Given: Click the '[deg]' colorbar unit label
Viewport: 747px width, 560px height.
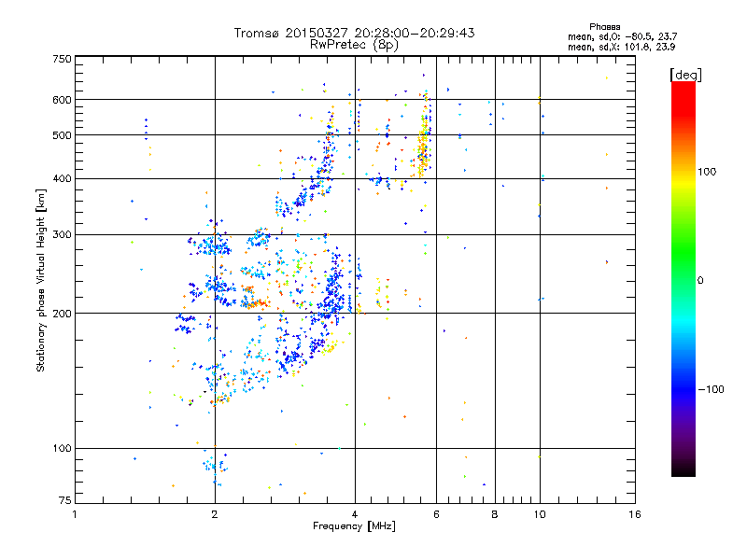Looking at the screenshot, I should point(685,75).
